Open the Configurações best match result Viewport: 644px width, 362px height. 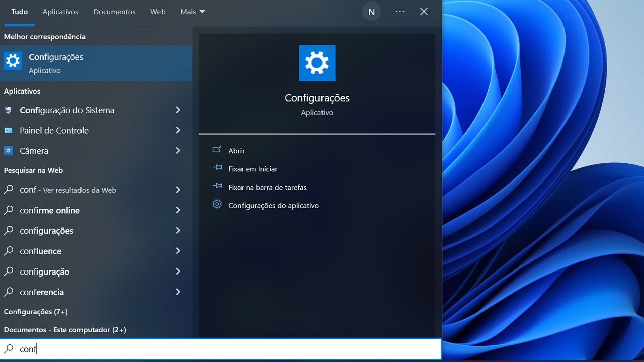[96, 63]
